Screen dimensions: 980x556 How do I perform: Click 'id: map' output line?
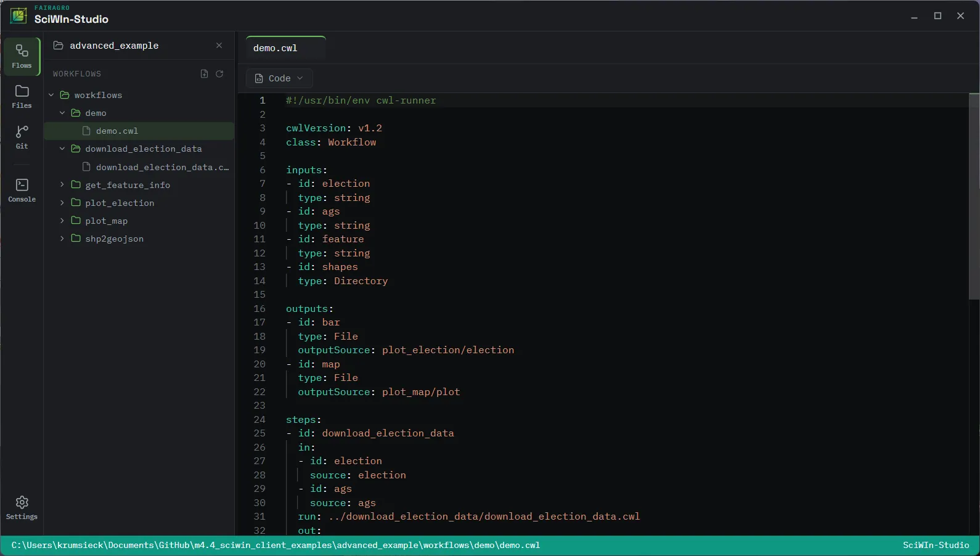pyautogui.click(x=319, y=364)
